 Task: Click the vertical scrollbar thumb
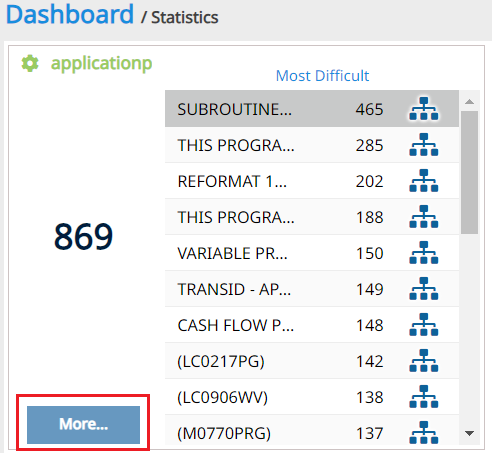click(x=469, y=172)
